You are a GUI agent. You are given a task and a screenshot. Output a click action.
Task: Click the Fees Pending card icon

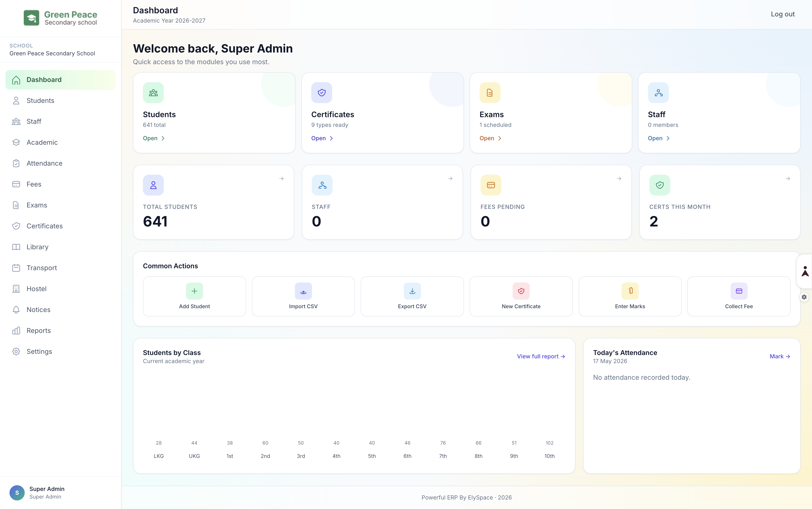491,185
